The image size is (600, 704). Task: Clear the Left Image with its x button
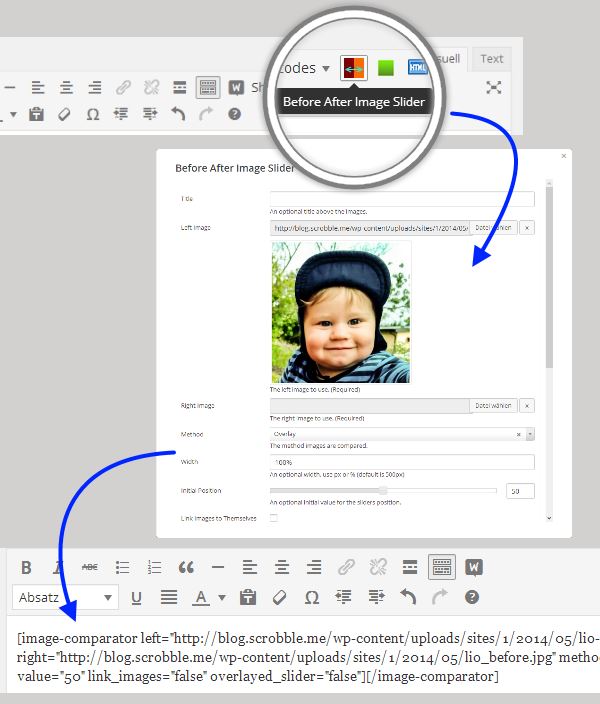tap(527, 228)
